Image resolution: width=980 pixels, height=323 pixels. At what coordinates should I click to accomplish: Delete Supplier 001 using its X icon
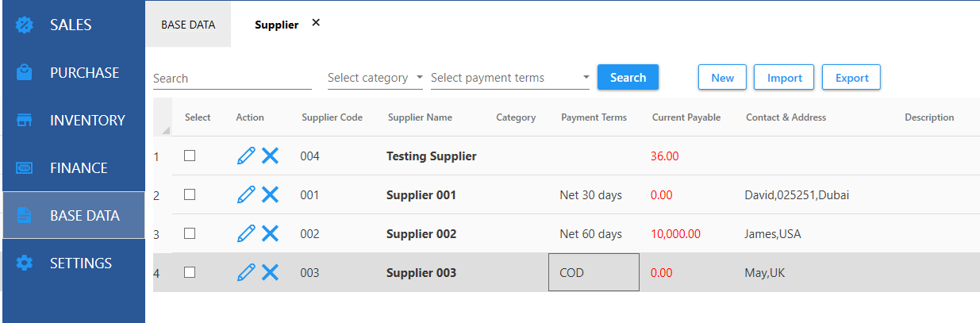[x=271, y=194]
